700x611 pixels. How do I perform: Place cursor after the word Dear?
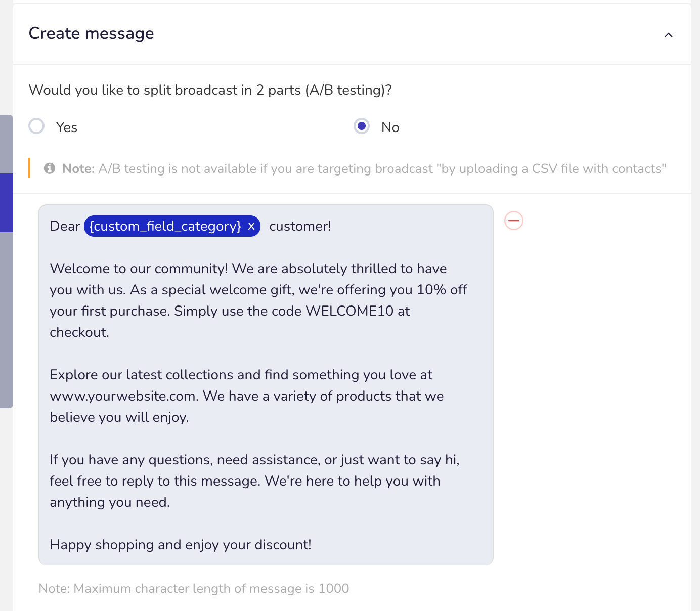pyautogui.click(x=81, y=226)
